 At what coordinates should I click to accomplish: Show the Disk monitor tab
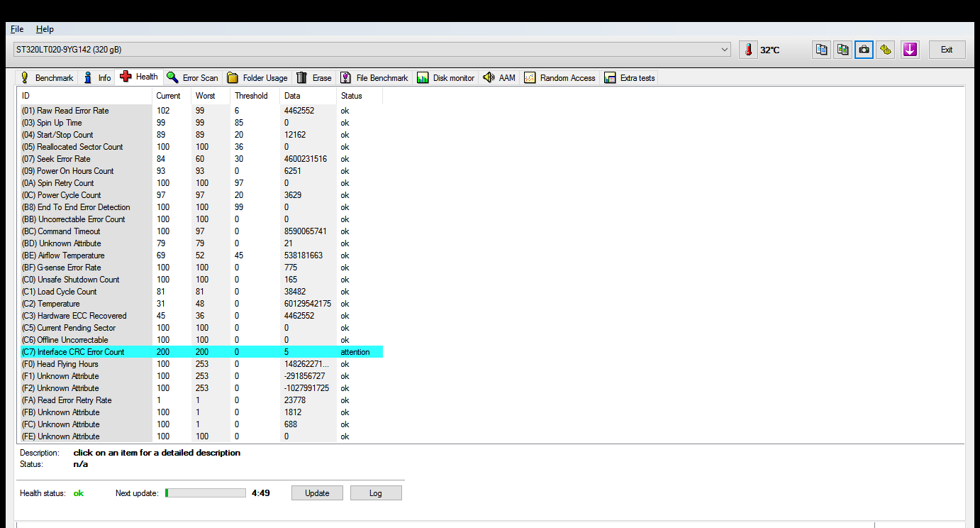(x=446, y=78)
